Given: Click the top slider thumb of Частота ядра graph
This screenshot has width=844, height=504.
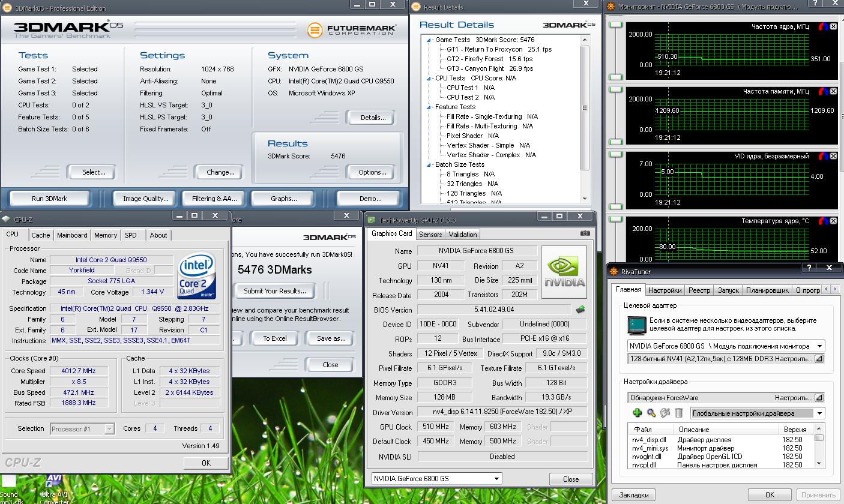Looking at the screenshot, I should tap(616, 25).
